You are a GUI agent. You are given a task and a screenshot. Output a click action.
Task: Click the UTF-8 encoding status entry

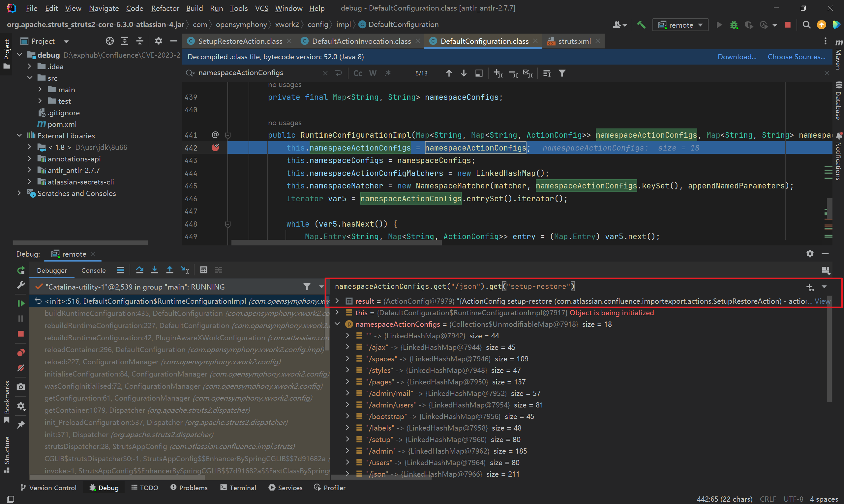coord(793,499)
